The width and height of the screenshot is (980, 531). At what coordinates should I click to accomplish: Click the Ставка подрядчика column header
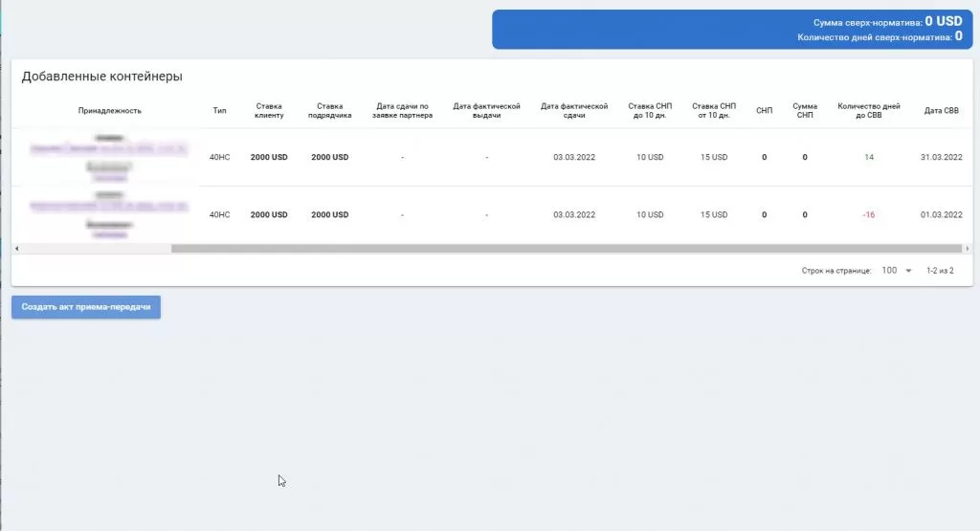pyautogui.click(x=330, y=110)
